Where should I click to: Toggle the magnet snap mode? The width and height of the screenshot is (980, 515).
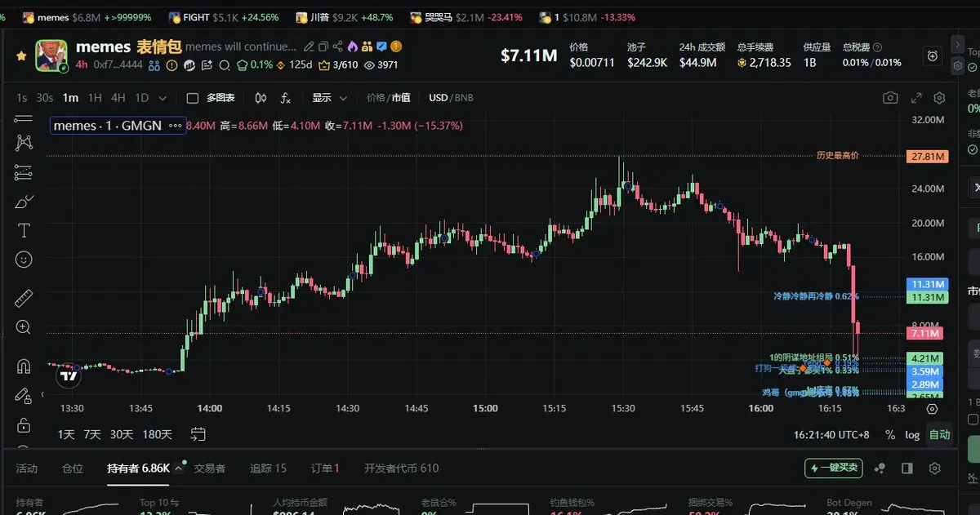[24, 366]
